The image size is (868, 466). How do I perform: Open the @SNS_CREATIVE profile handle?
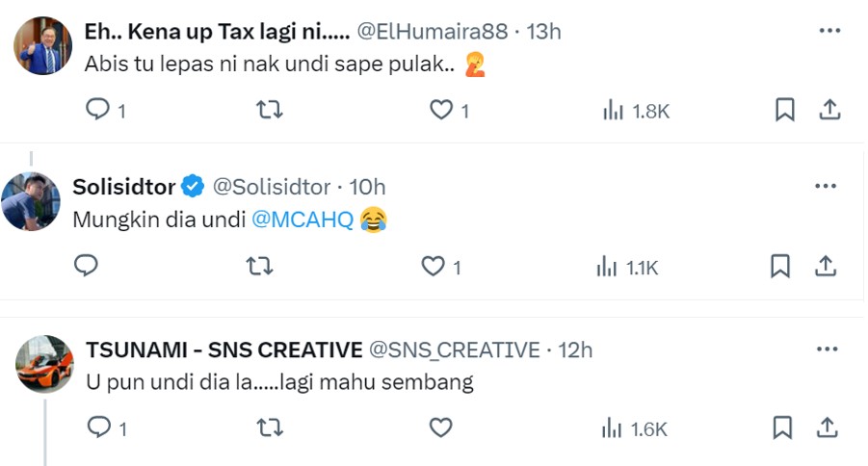455,349
